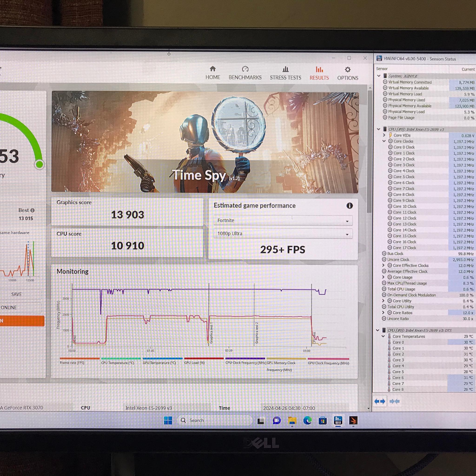Toggle the CPU Clock Frequency legend
The image size is (476, 476).
tap(245, 361)
